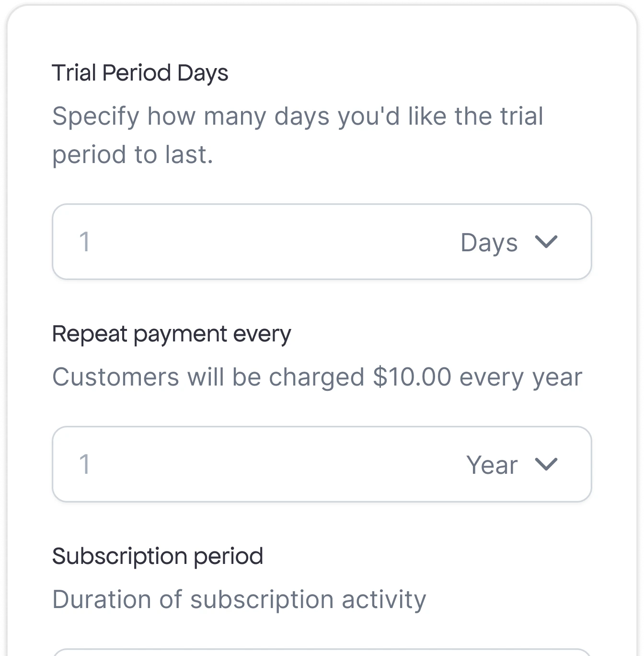This screenshot has height=656, width=644.
Task: Select the Year unit label
Action: point(492,464)
